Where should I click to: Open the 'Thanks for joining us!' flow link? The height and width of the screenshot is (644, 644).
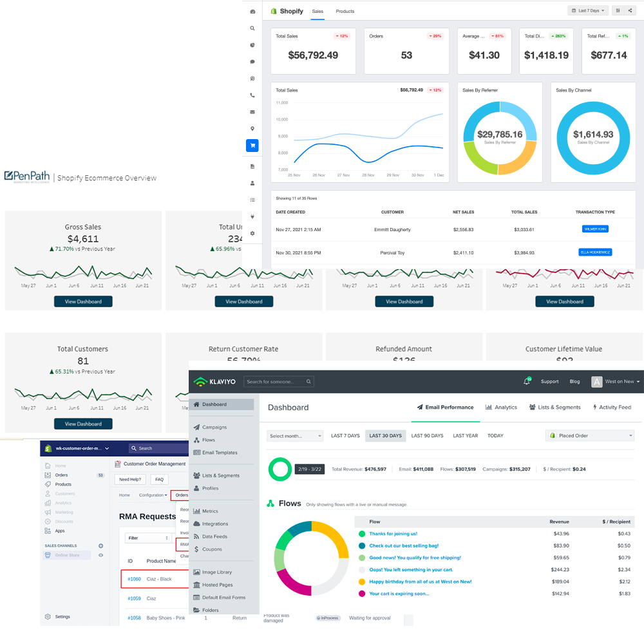click(393, 534)
